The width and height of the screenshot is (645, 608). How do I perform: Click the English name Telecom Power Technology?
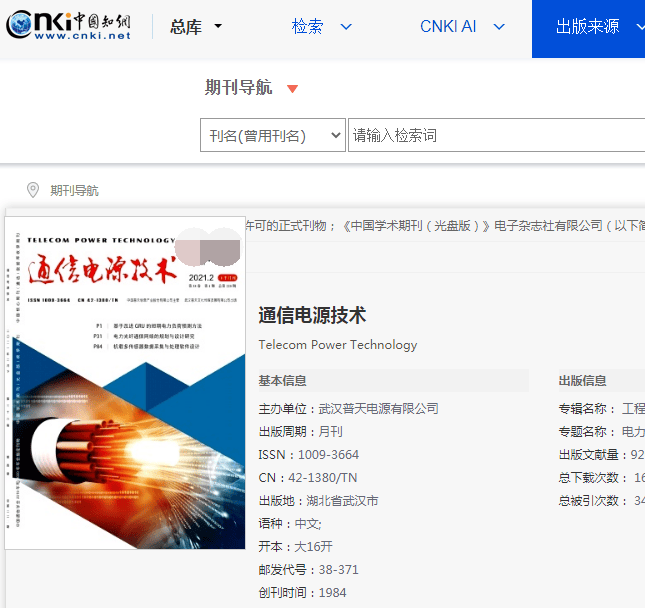point(337,345)
